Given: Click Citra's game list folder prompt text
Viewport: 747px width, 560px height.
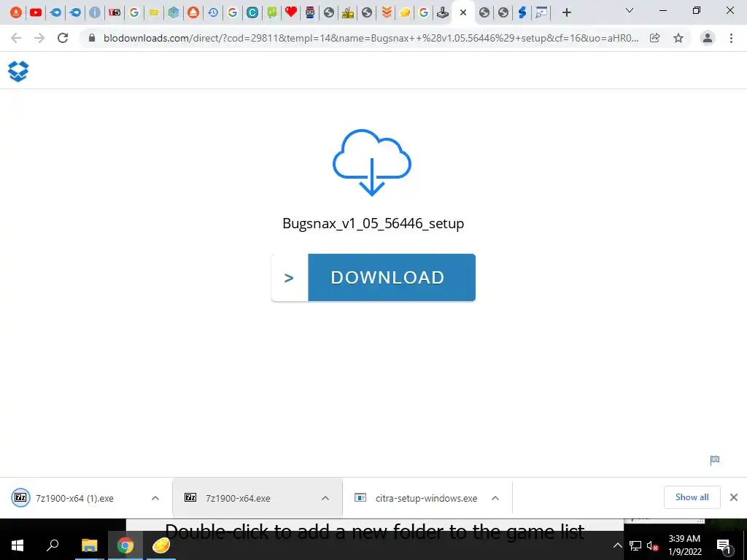Looking at the screenshot, I should pyautogui.click(x=375, y=531).
